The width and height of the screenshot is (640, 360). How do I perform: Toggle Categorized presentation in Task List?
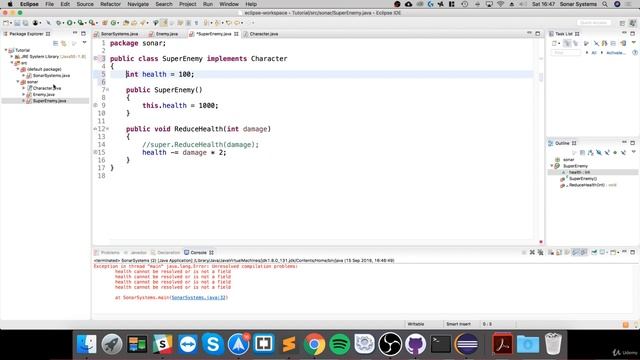click(x=567, y=43)
